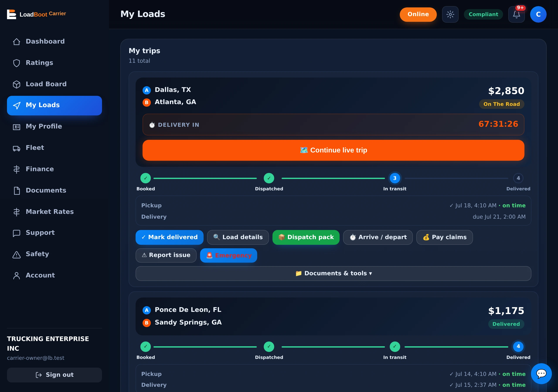The image size is (558, 392).
Task: Click the Delivery In stopwatch icon
Action: 152,125
